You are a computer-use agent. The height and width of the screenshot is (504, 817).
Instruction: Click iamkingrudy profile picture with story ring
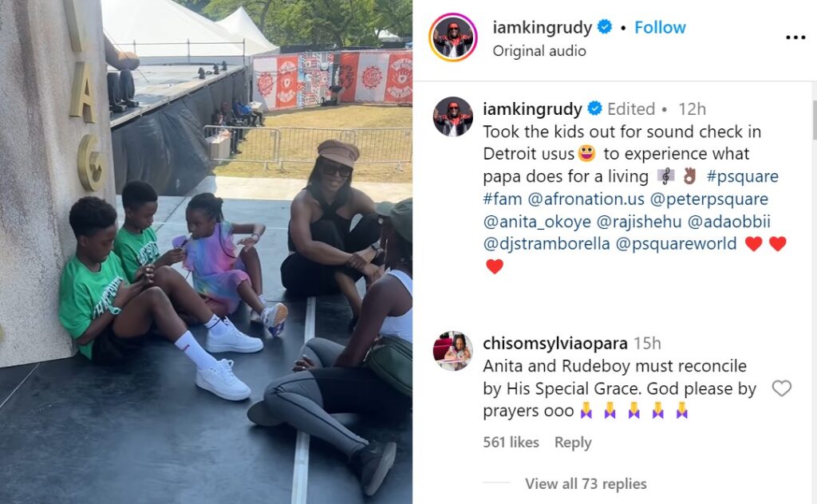(x=453, y=37)
